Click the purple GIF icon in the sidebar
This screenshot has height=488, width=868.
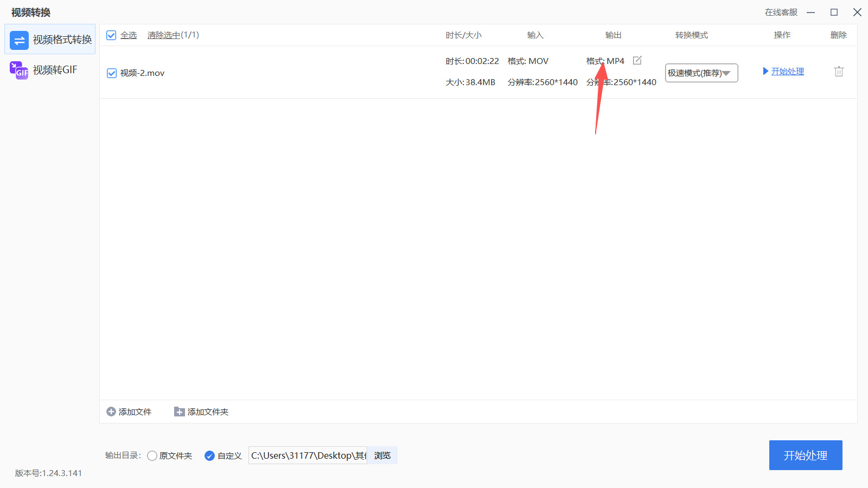click(x=19, y=70)
